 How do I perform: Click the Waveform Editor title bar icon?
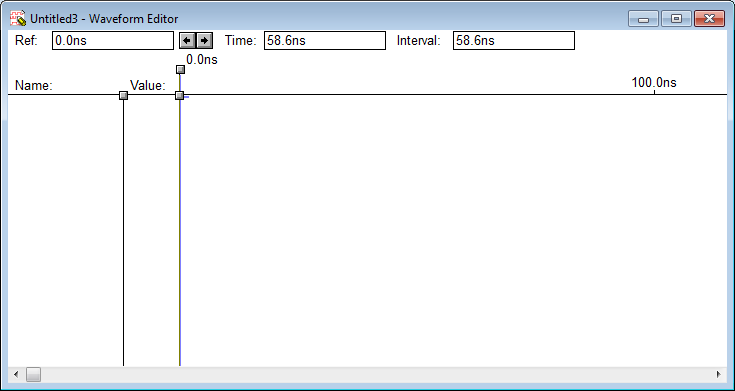coord(18,19)
